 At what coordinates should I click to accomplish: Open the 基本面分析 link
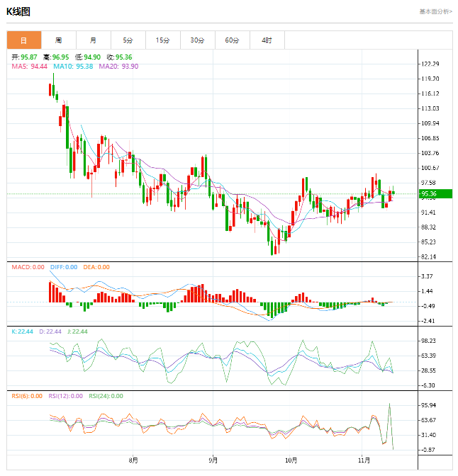click(435, 11)
